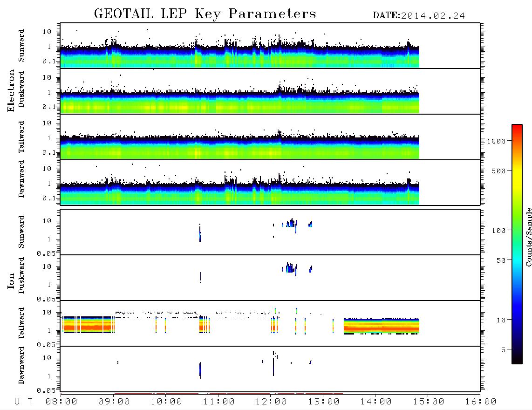The width and height of the screenshot is (532, 410).
Task: Click the Electron Sunward spectrogram panel
Action: click(270, 46)
